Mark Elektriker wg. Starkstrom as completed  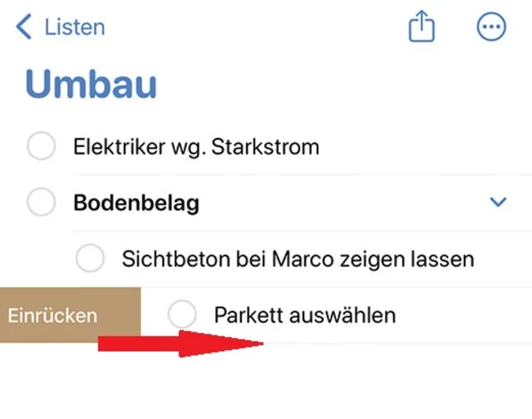coord(41,148)
